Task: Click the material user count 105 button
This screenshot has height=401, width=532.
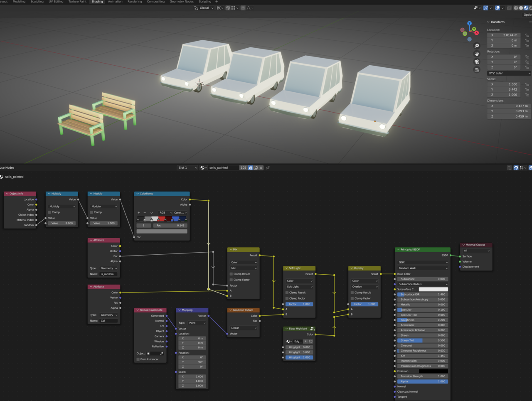Action: point(243,168)
